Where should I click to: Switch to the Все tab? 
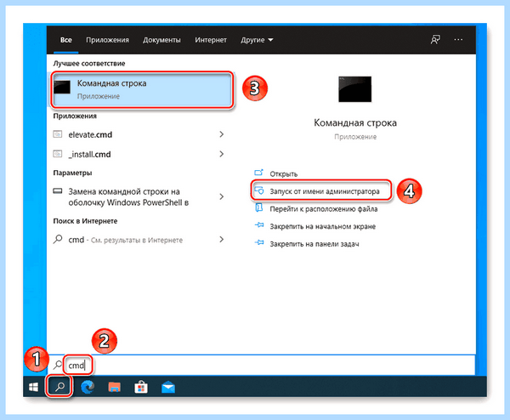click(65, 40)
